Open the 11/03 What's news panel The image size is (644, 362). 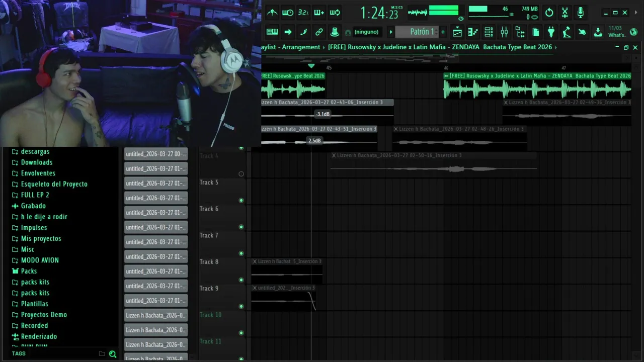pos(617,32)
